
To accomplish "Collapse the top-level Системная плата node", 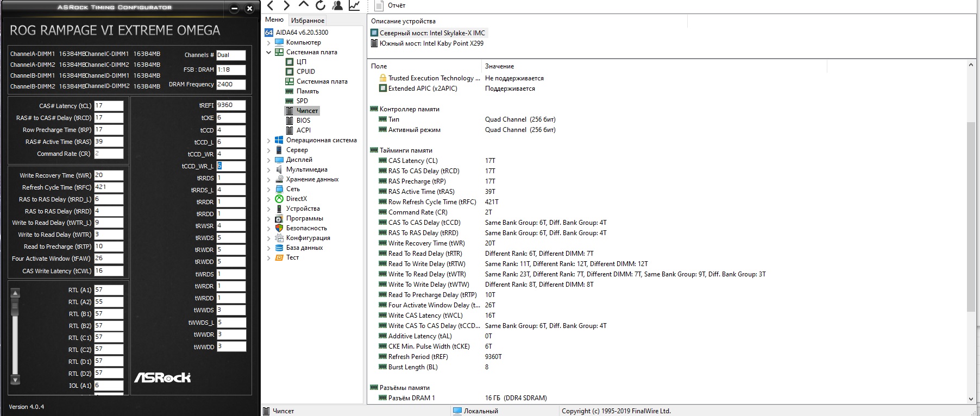I will tap(268, 52).
